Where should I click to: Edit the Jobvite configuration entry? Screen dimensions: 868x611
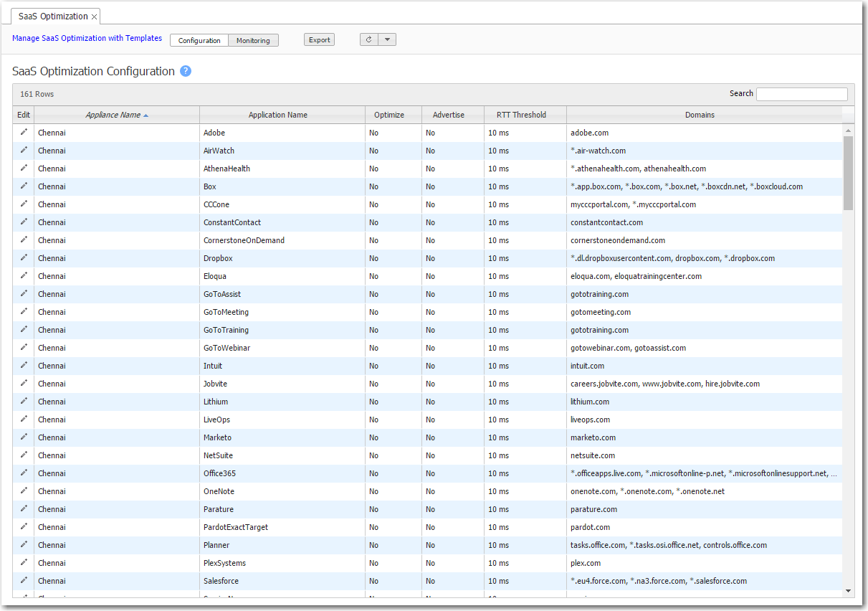[24, 384]
